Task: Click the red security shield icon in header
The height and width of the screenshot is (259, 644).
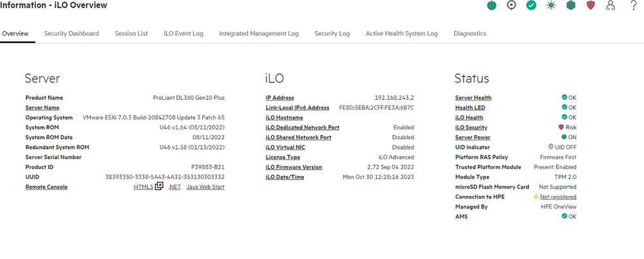Action: pos(591,6)
